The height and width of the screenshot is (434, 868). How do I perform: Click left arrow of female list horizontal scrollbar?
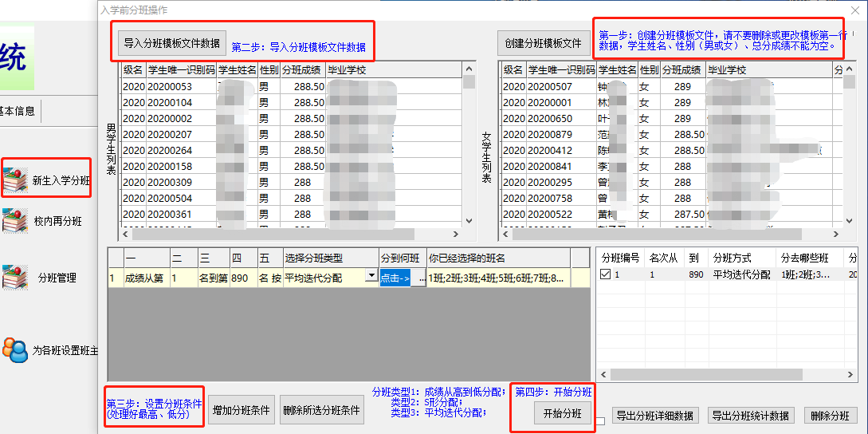(x=505, y=235)
